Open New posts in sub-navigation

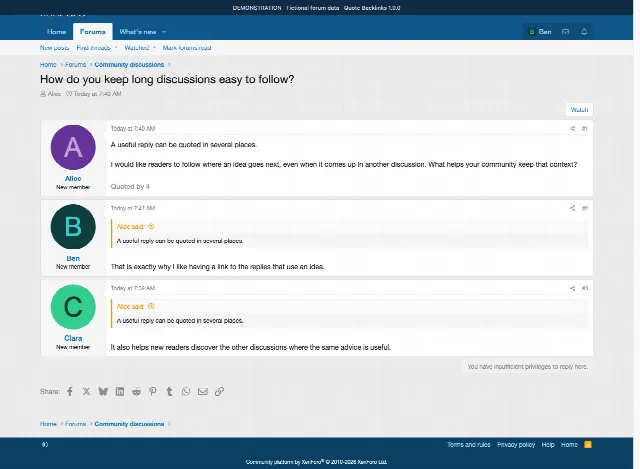[54, 48]
